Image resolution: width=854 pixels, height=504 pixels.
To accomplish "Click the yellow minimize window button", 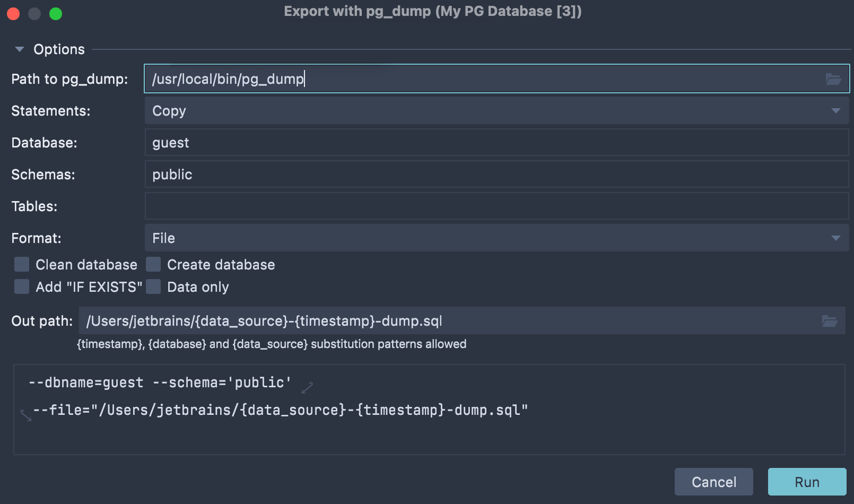I will (34, 14).
